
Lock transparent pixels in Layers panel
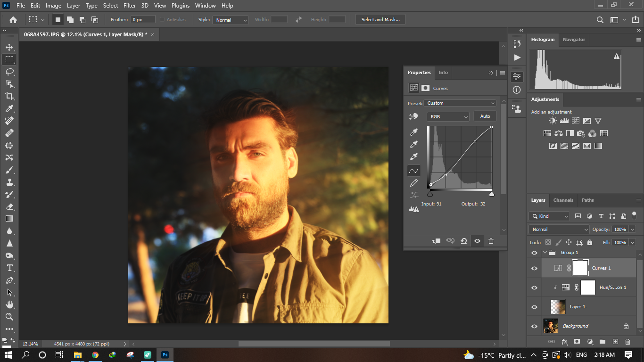pos(548,242)
